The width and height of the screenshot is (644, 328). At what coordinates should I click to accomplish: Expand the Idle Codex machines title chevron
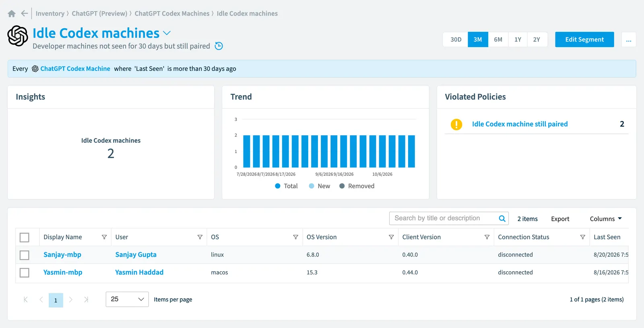pyautogui.click(x=167, y=33)
